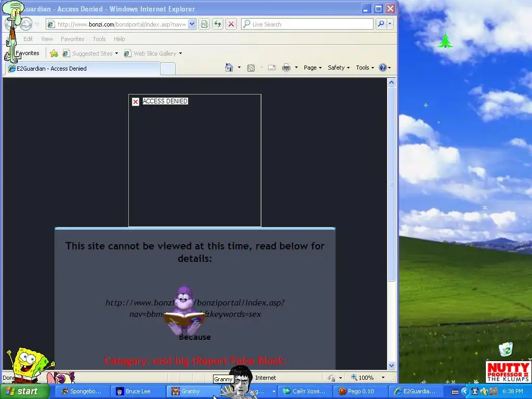Open the Edit menu
Image resolution: width=532 pixels, height=399 pixels.
[28, 39]
